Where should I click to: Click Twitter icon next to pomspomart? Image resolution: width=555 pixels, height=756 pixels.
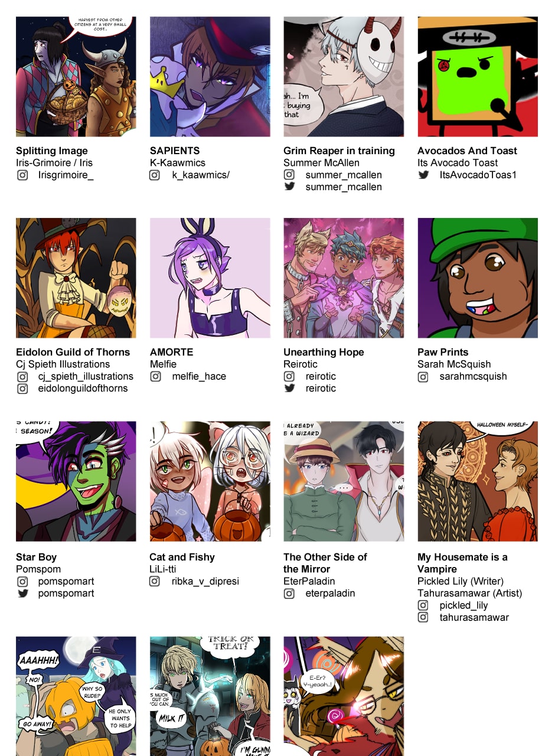point(22,593)
